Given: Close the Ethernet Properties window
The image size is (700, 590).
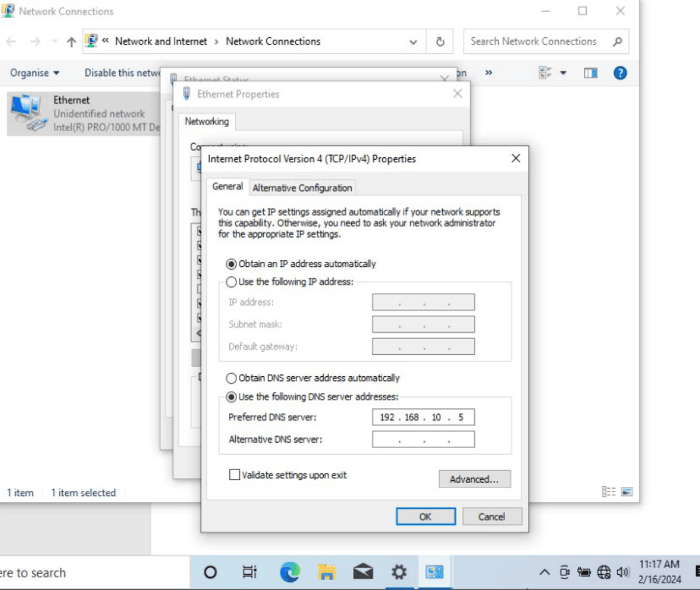Looking at the screenshot, I should (x=458, y=94).
